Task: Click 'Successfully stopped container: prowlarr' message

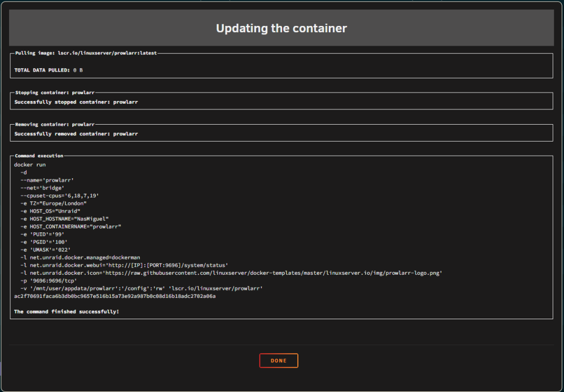Action: point(76,102)
